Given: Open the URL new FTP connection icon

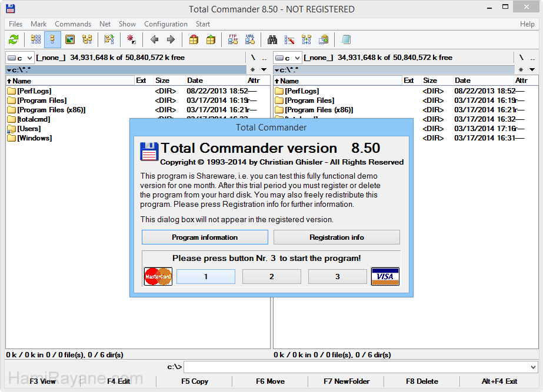Looking at the screenshot, I should click(x=250, y=39).
